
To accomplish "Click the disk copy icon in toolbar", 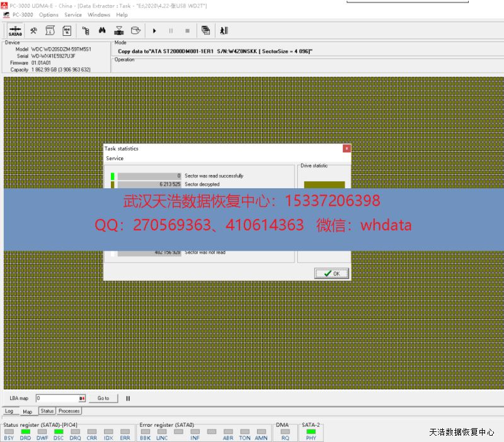I will 118,30.
